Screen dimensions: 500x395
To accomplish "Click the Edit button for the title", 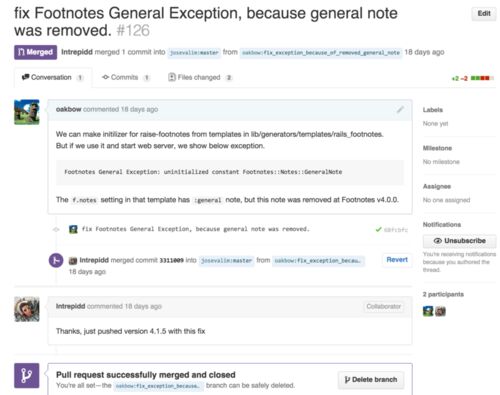I will tap(484, 14).
